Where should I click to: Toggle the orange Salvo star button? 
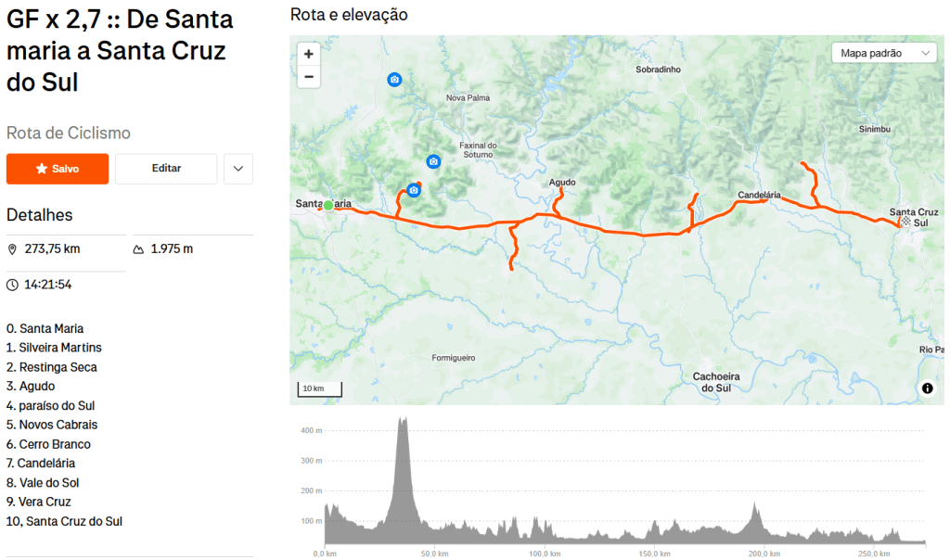58,169
